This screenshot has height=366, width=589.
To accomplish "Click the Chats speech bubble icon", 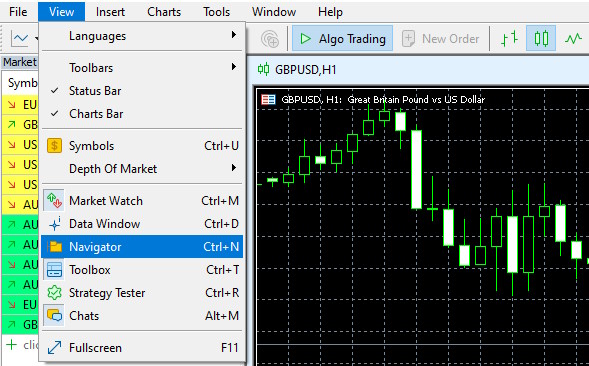I will 54,316.
